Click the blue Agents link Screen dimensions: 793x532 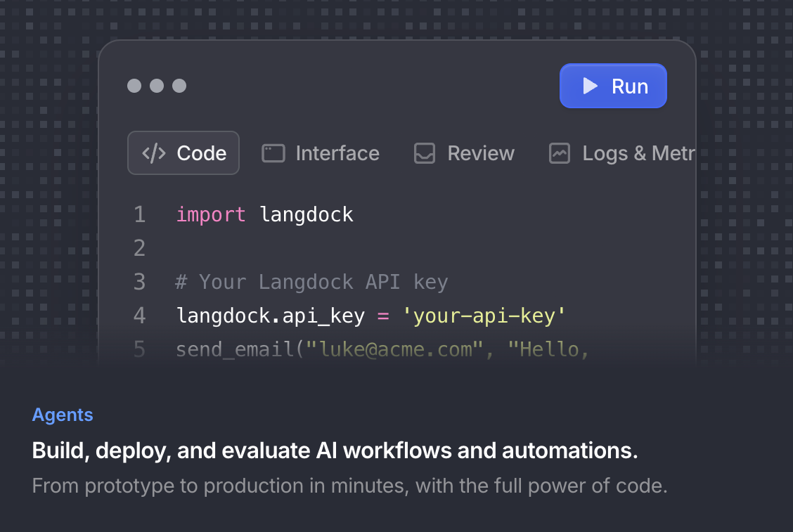point(63,415)
